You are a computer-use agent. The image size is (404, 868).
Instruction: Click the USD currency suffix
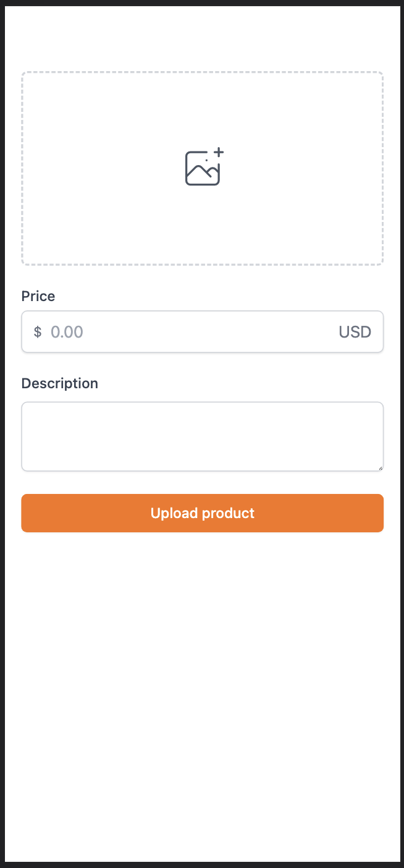[355, 332]
